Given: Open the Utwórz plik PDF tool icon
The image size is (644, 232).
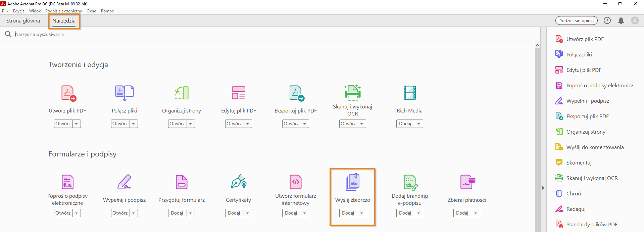Looking at the screenshot, I should (x=69, y=93).
